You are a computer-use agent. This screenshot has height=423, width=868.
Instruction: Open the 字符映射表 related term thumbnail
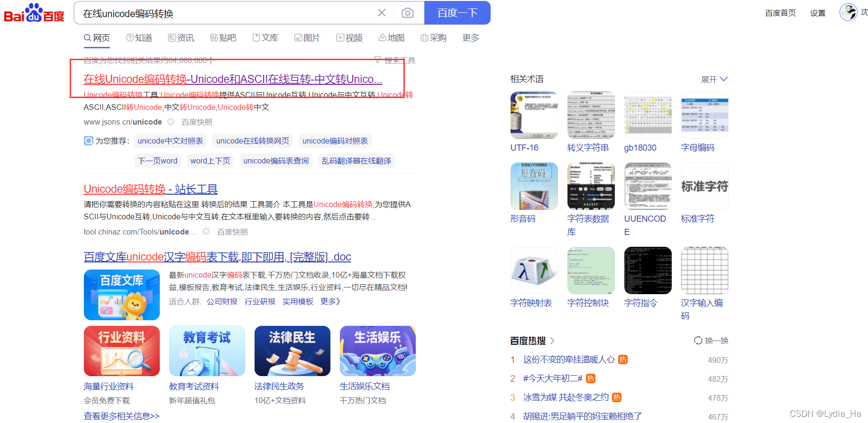click(x=534, y=270)
